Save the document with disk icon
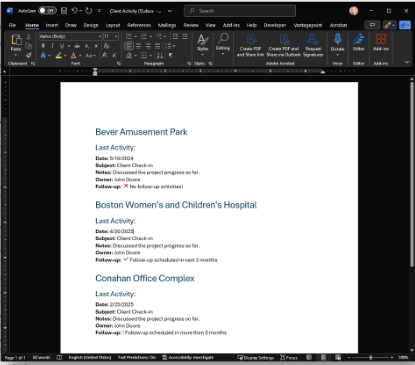This screenshot has width=415, height=365. [64, 11]
